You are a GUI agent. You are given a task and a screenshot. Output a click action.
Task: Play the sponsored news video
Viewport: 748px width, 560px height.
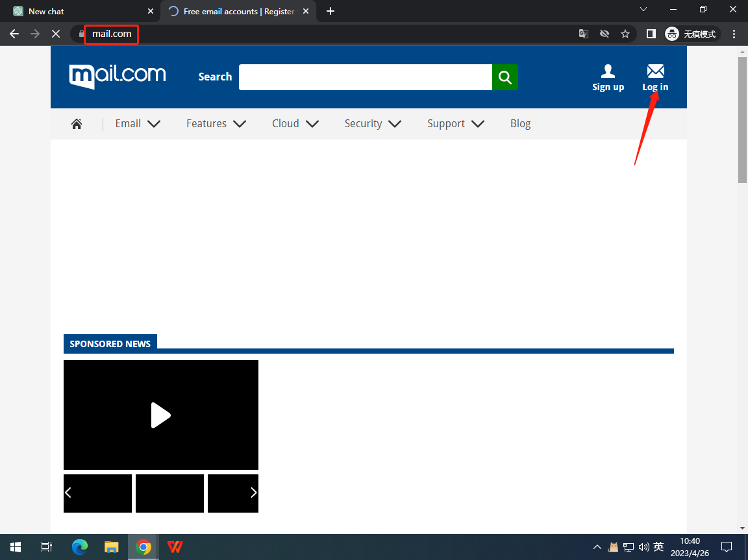click(160, 415)
